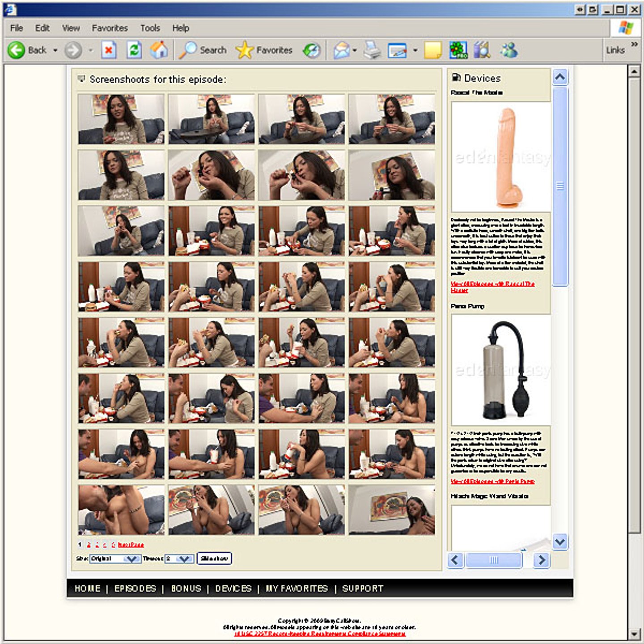Screen dimensions: 644x644
Task: Click the Devices panel scroll down arrow
Action: click(x=560, y=542)
